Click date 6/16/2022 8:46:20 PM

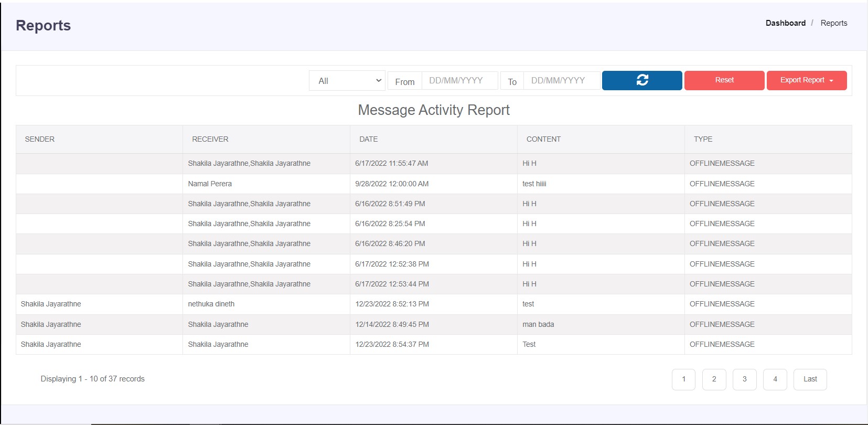coord(390,243)
